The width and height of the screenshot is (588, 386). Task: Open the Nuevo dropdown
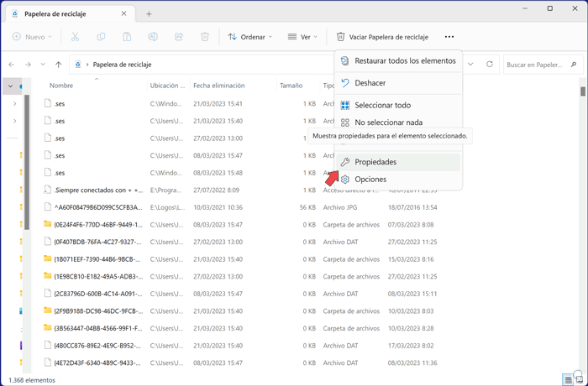click(x=32, y=37)
